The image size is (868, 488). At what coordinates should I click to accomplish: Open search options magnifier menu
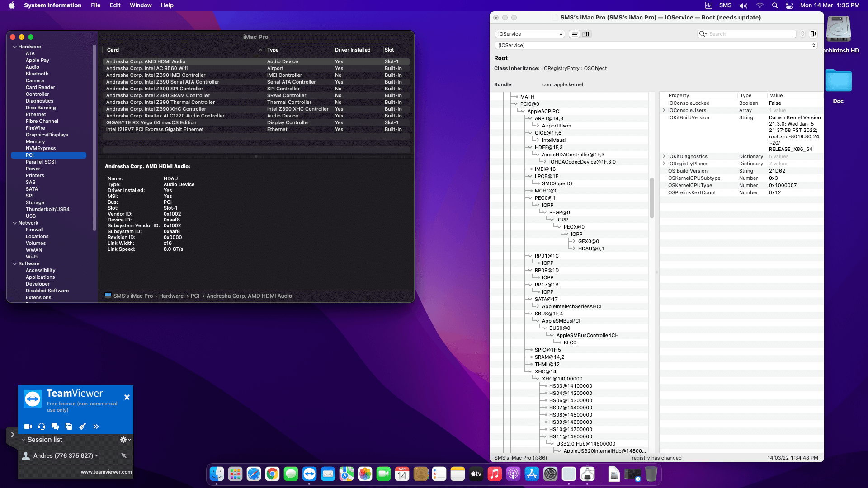[703, 34]
